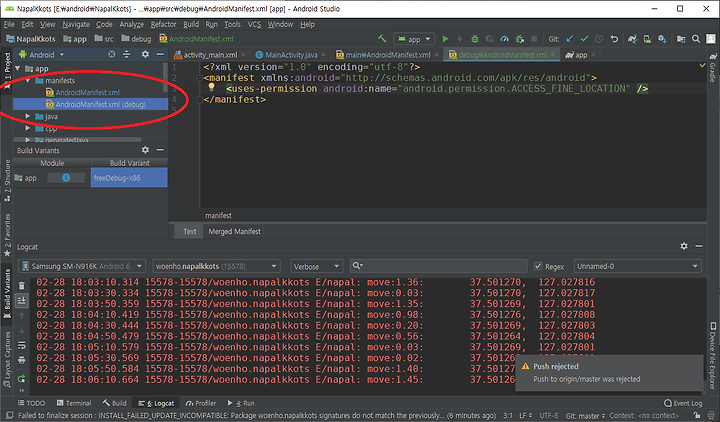Toggle the Z: Structure side panel
The width and height of the screenshot is (720, 422).
(x=7, y=181)
